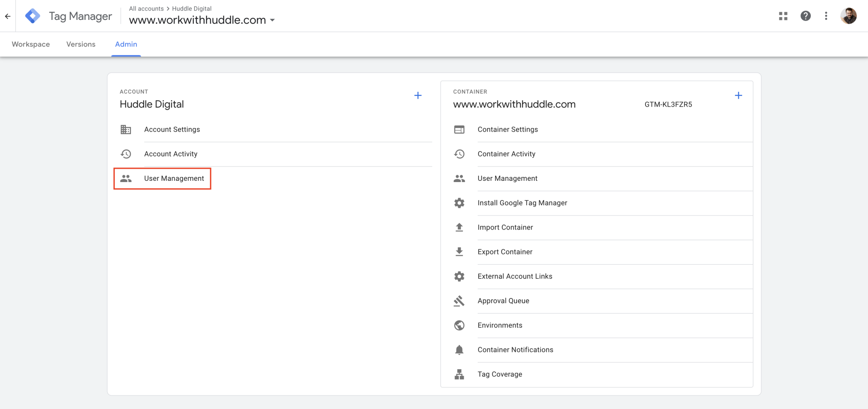868x409 pixels.
Task: Click the Account Activity history icon
Action: coord(126,154)
